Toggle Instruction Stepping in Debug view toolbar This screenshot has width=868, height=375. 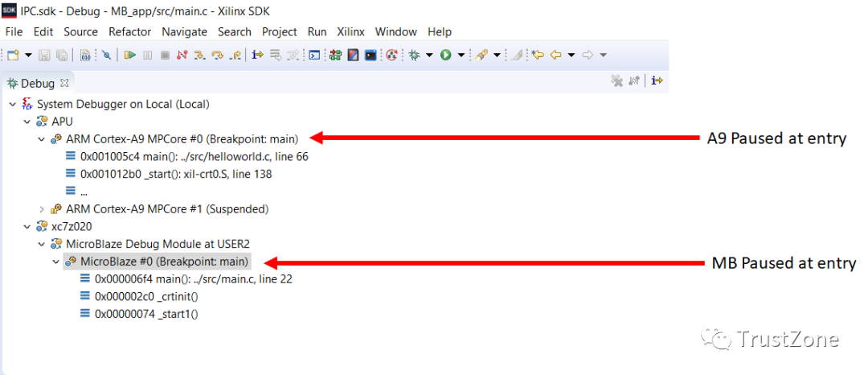point(657,80)
